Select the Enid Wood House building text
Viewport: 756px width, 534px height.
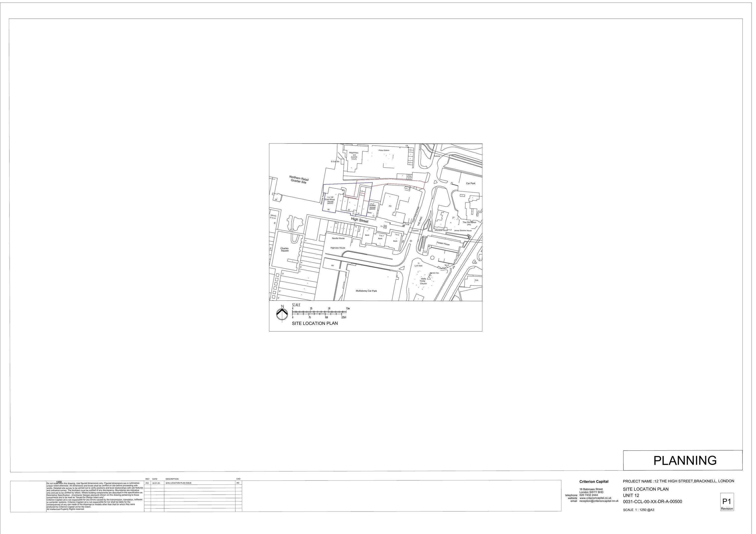click(330, 200)
